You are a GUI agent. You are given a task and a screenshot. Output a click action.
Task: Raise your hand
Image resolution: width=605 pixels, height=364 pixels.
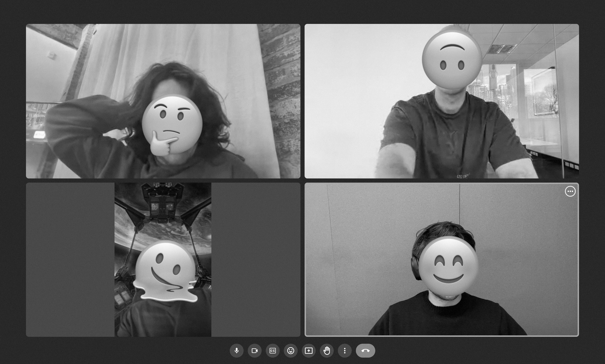pyautogui.click(x=327, y=350)
